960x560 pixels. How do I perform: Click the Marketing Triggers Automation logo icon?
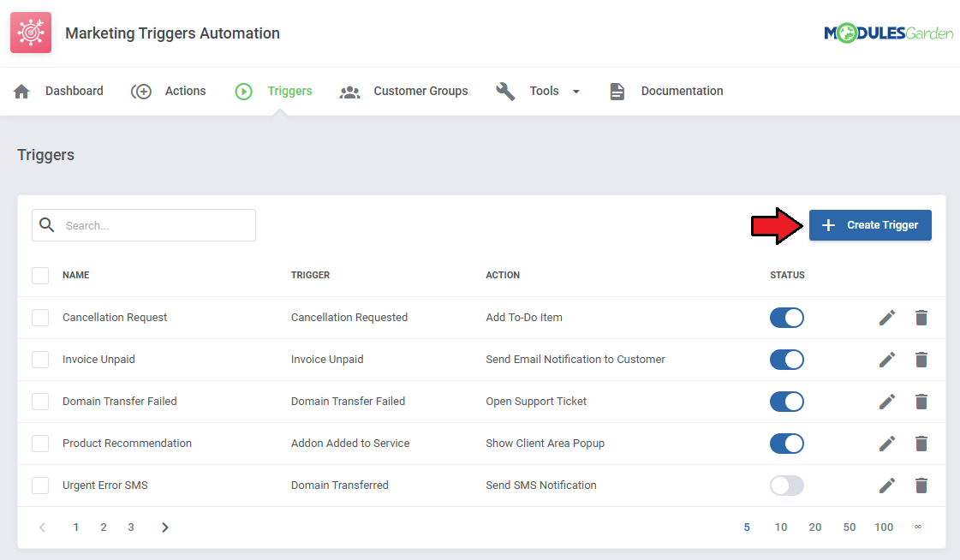[31, 33]
